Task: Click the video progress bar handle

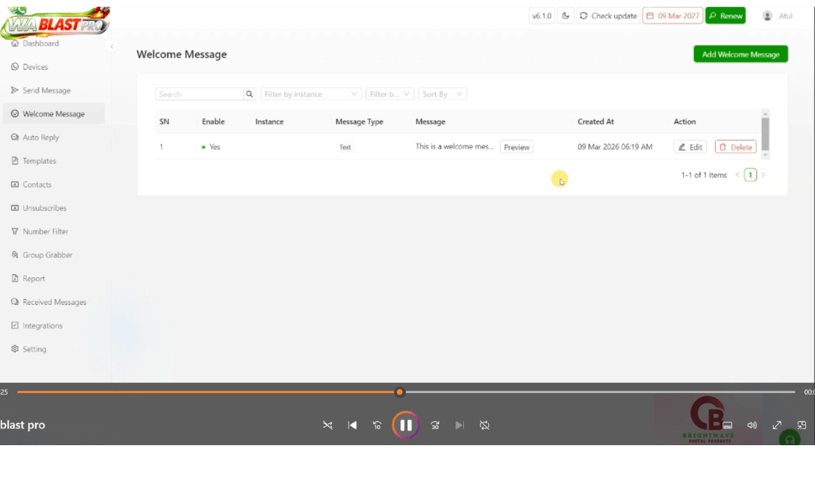Action: pyautogui.click(x=400, y=391)
